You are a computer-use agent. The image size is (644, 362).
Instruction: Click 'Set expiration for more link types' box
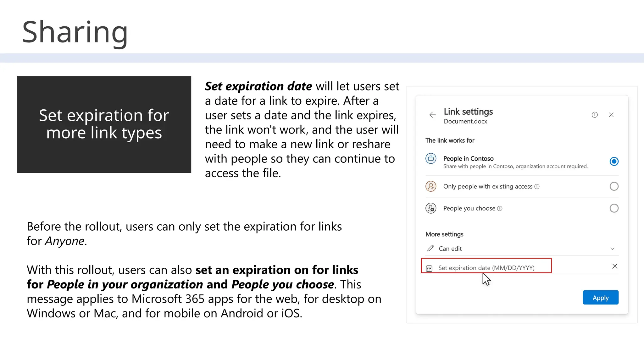pos(104,124)
